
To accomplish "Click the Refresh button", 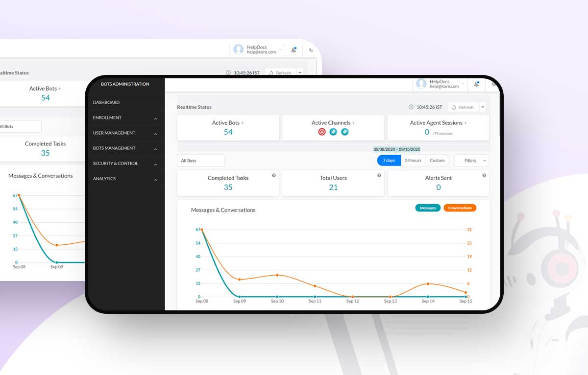I will point(463,107).
